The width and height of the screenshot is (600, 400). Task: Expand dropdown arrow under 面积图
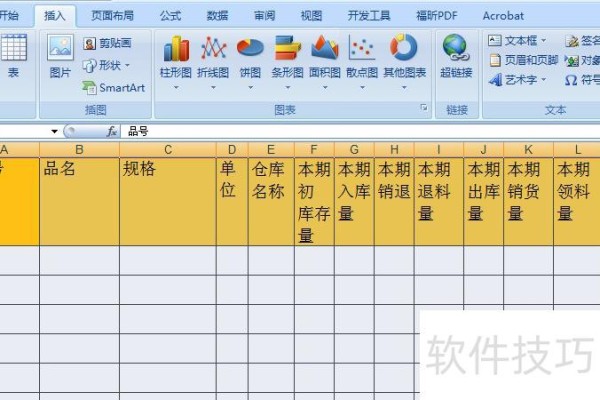325,88
